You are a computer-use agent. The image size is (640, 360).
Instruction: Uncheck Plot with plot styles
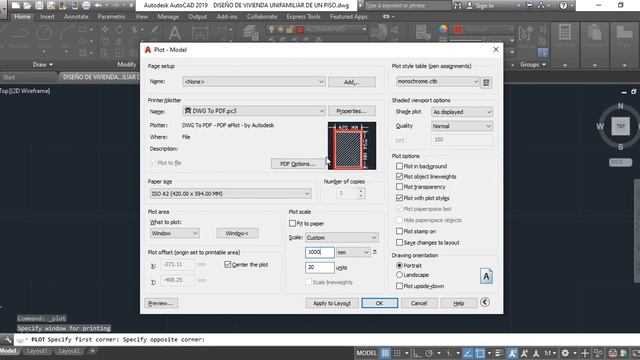pos(399,198)
